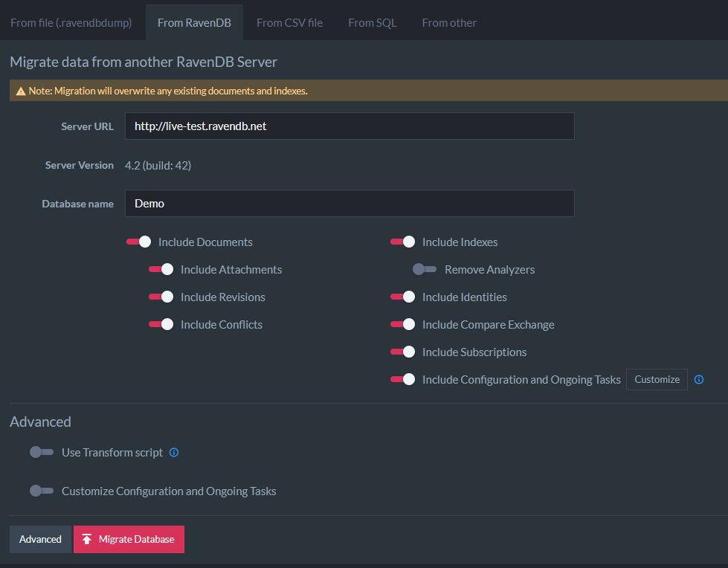Enable Customize Configuration and Ongoing Tasks switch
This screenshot has width=728, height=568.
[42, 491]
